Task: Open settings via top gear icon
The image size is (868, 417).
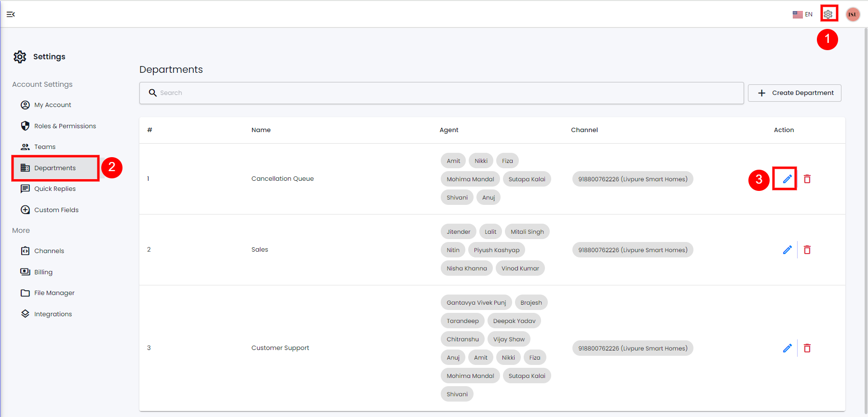Action: click(x=828, y=14)
